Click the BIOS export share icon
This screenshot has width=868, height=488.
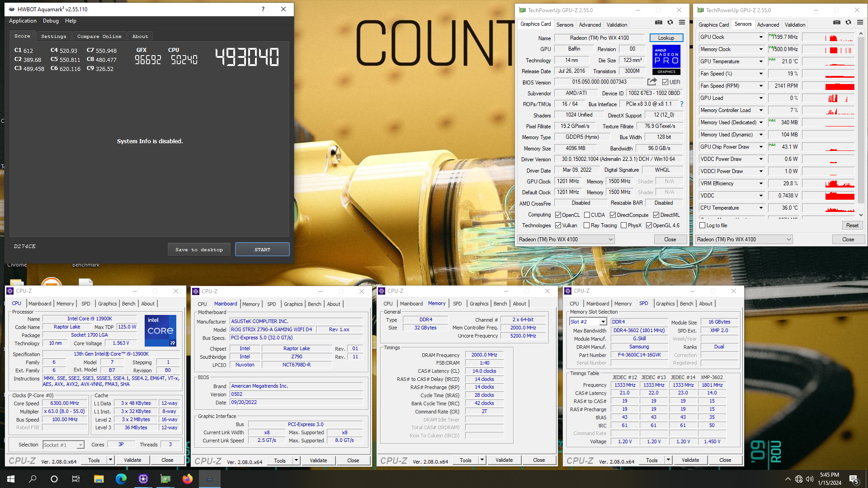(652, 82)
